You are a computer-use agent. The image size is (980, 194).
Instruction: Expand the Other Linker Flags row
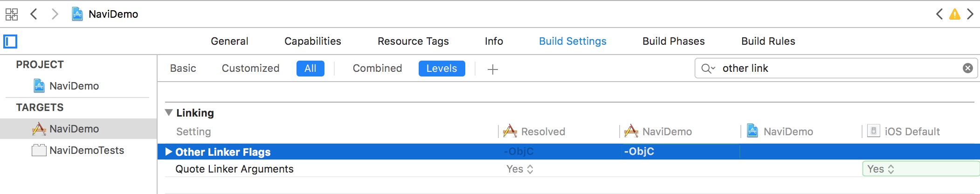coord(169,152)
